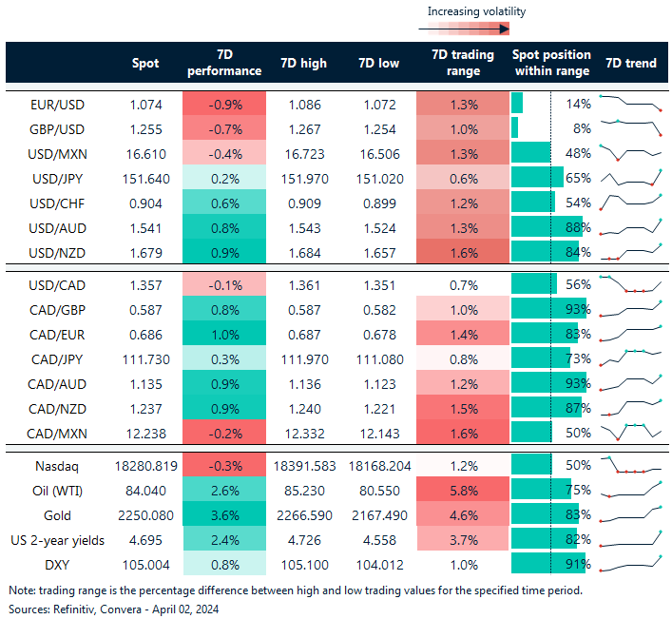The image size is (672, 619).
Task: Click the EUR/USD 7D trend sparkline
Action: click(x=630, y=103)
